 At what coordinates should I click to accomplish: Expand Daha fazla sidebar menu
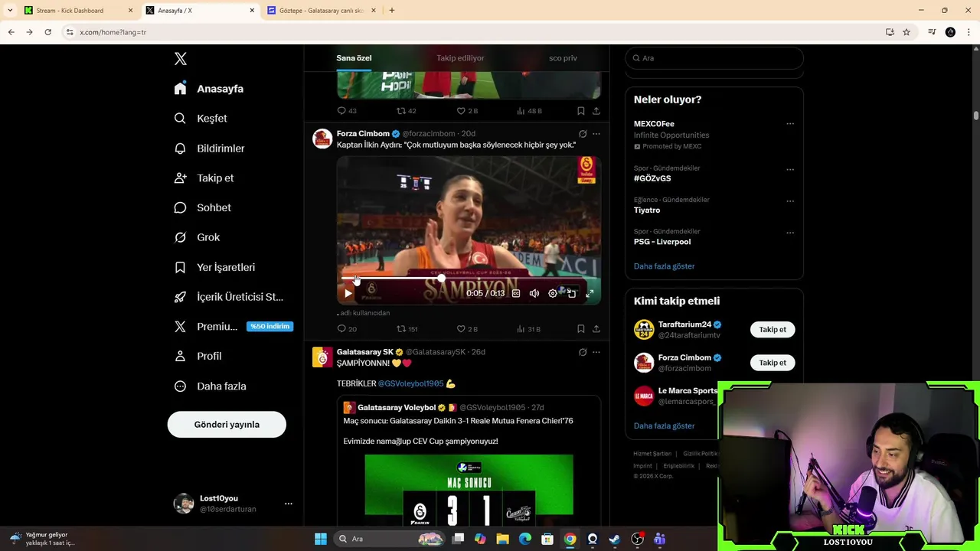211,386
